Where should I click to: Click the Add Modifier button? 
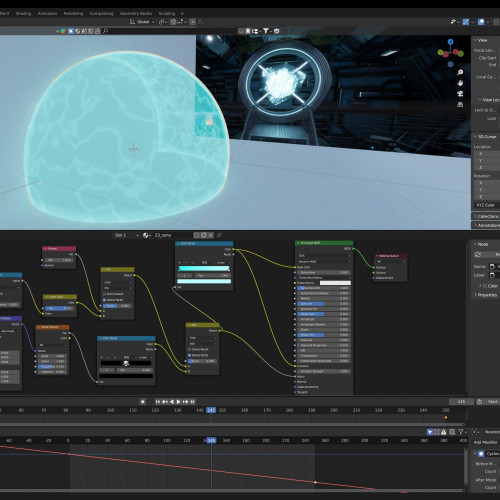pos(485,442)
